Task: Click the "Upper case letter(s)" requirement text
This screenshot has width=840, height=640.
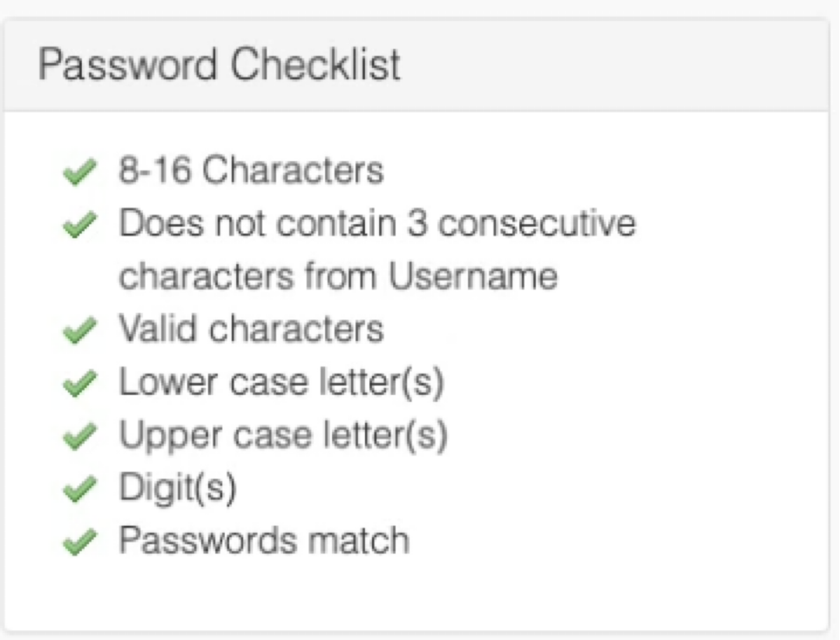Action: click(283, 435)
